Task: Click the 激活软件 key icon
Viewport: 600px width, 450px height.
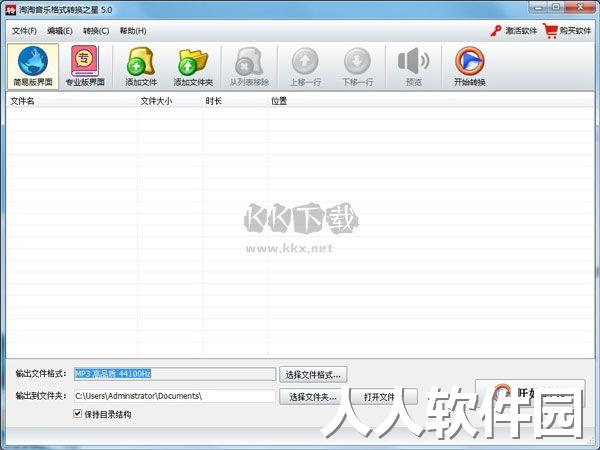Action: 496,31
